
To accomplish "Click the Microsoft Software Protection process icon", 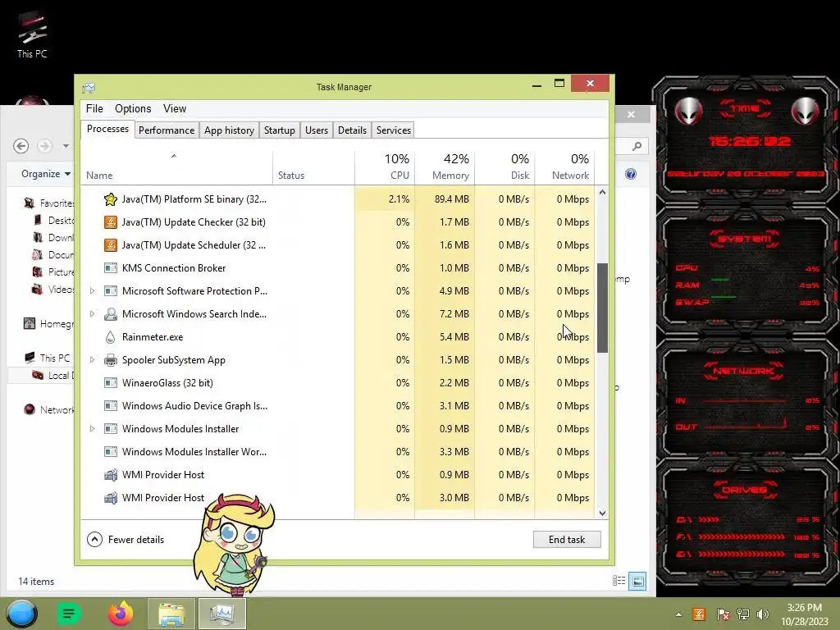I will [111, 291].
